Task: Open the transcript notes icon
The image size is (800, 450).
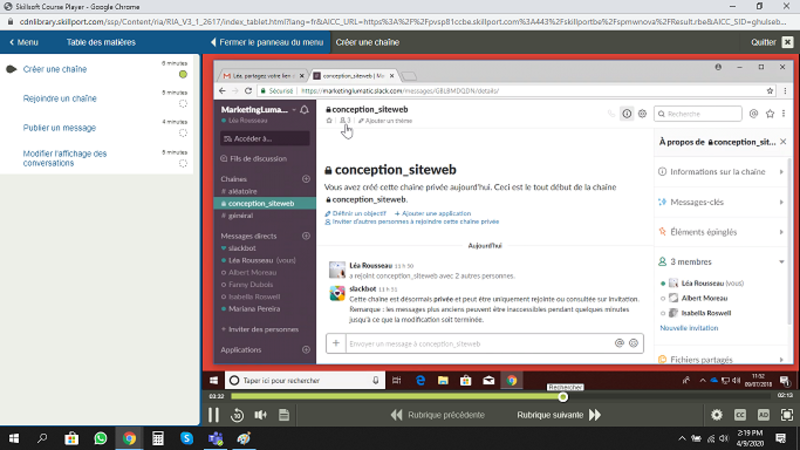Action: pyautogui.click(x=284, y=415)
